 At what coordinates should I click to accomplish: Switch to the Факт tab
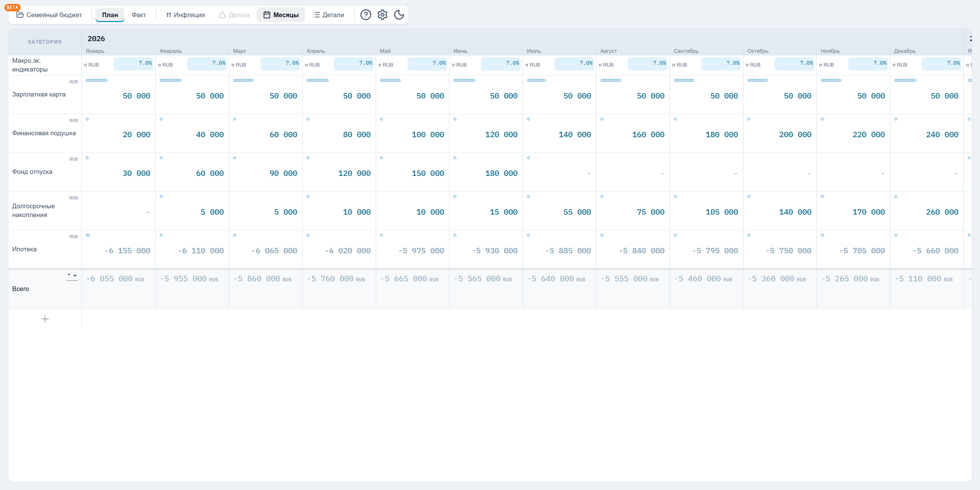139,15
